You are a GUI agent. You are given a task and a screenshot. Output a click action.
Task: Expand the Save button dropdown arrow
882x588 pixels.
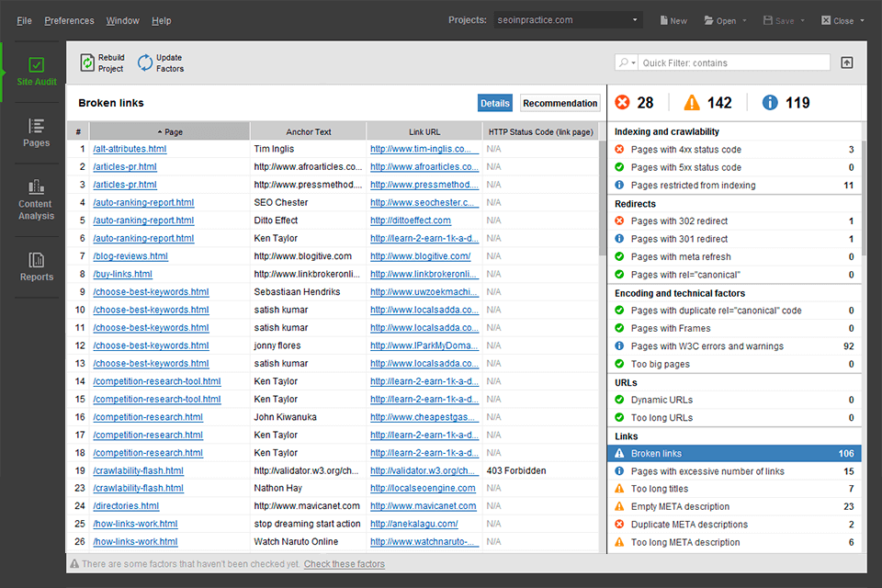click(802, 20)
